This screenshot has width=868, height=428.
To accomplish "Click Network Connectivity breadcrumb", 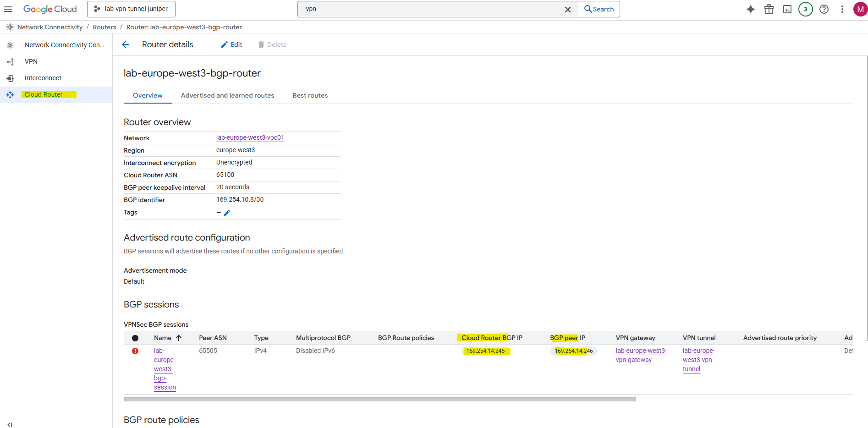I will click(x=50, y=27).
